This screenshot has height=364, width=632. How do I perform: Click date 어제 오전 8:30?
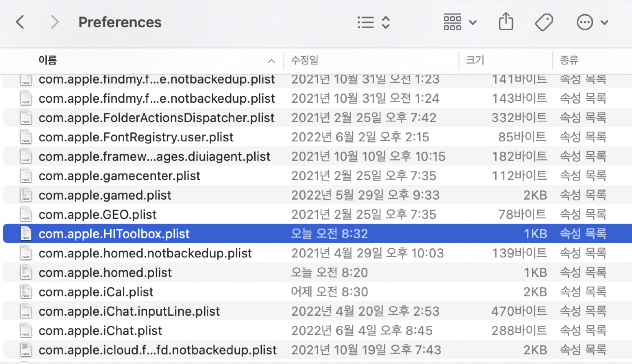329,292
